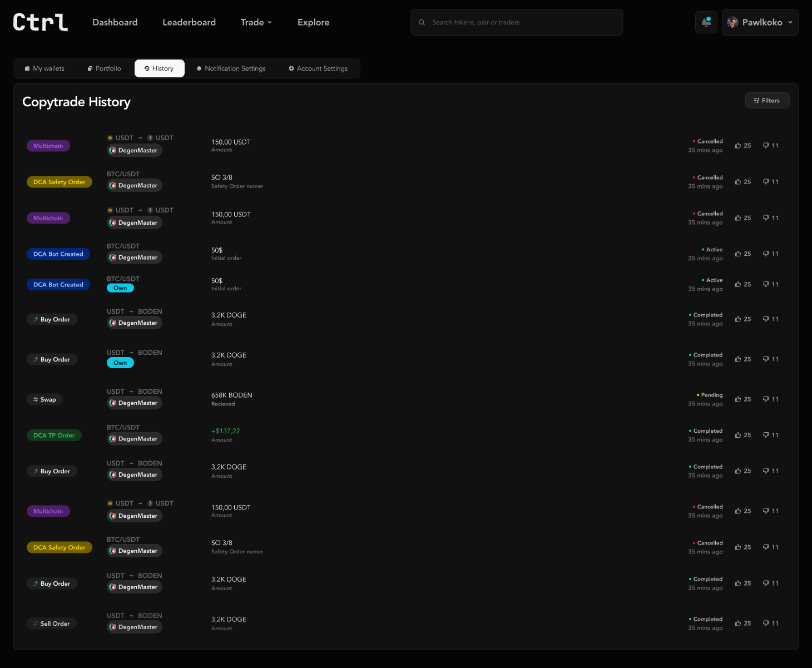The image size is (812, 668).
Task: Click 3,2K DOGE in the Sell Order row
Action: pos(229,619)
